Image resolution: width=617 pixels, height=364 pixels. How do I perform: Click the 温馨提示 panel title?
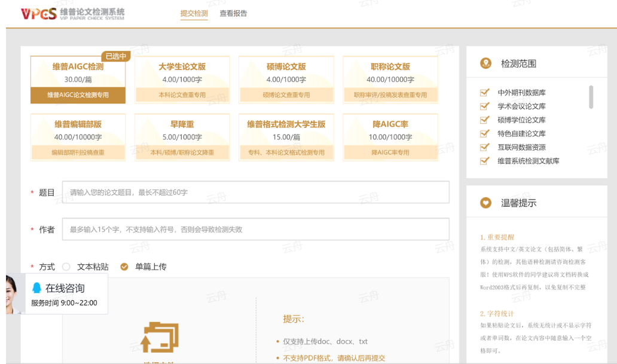pos(518,203)
